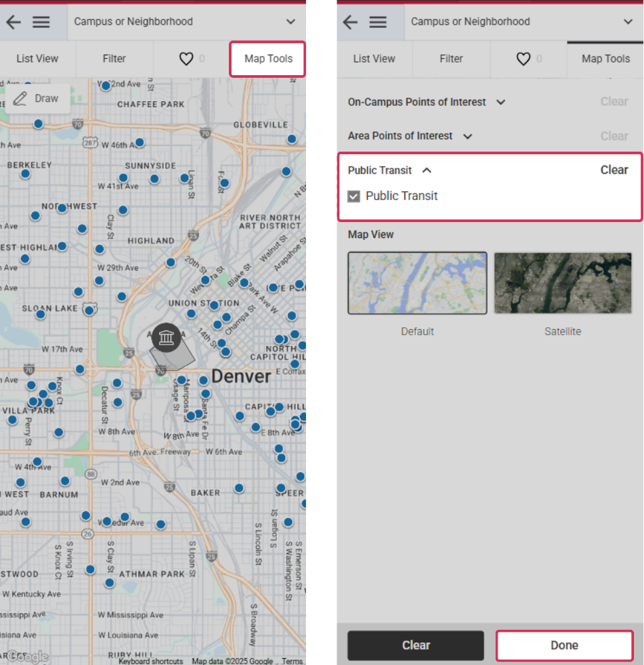
Task: Click the CHAFFEE PARK label on map
Action: click(x=151, y=104)
